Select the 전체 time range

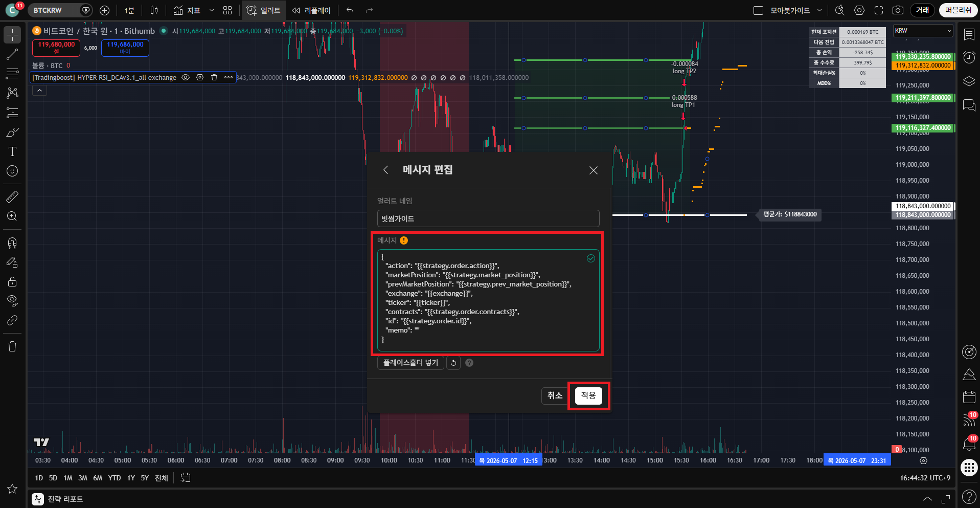(x=162, y=478)
